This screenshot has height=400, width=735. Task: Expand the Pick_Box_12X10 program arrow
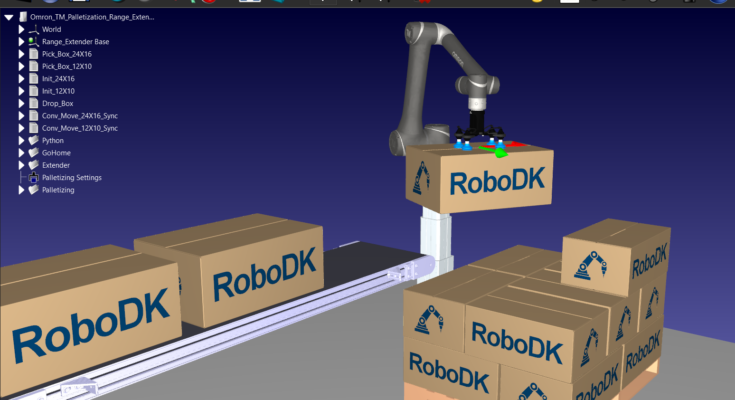[21, 66]
